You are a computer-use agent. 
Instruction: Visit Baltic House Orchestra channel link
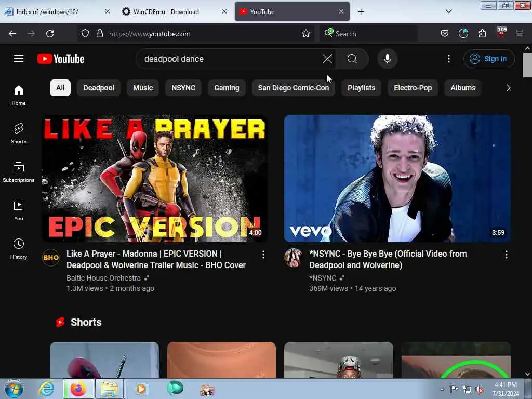pos(103,278)
